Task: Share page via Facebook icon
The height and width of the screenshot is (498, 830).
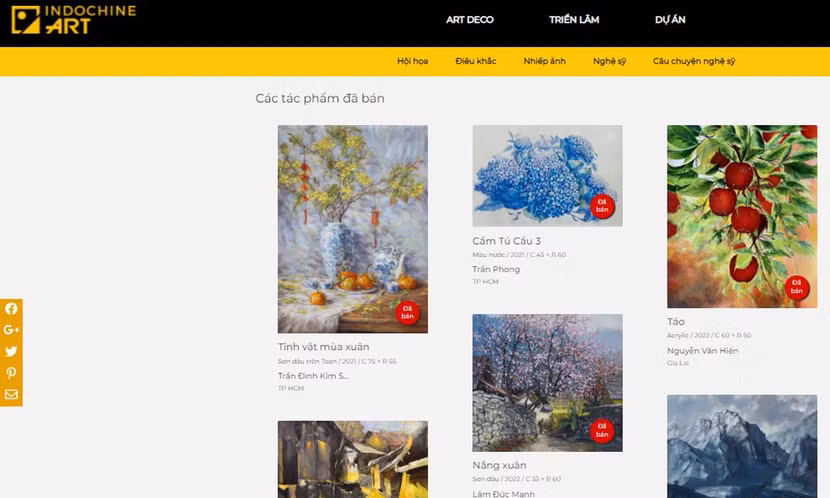Action: click(x=11, y=309)
